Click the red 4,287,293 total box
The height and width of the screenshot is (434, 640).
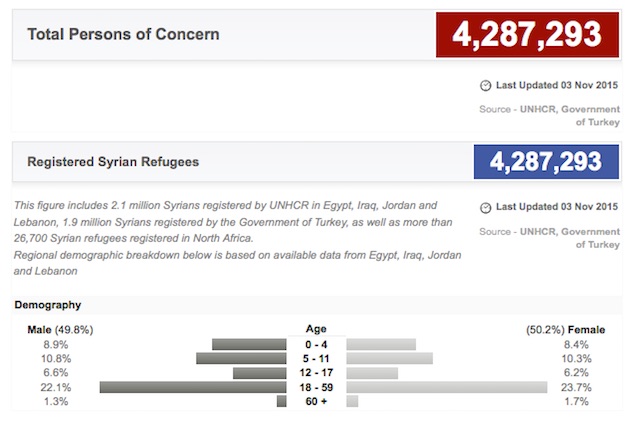pos(527,35)
